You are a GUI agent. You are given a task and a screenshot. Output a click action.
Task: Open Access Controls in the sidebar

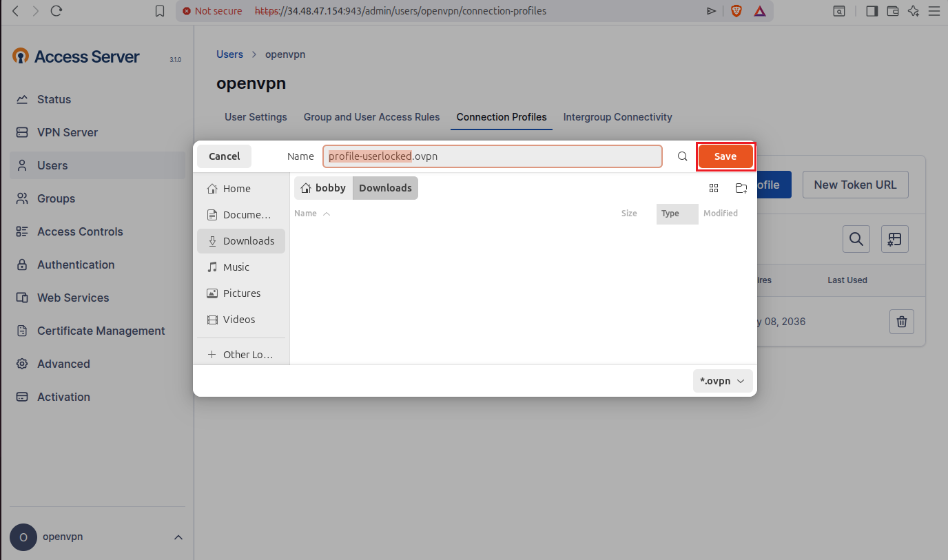point(97,231)
